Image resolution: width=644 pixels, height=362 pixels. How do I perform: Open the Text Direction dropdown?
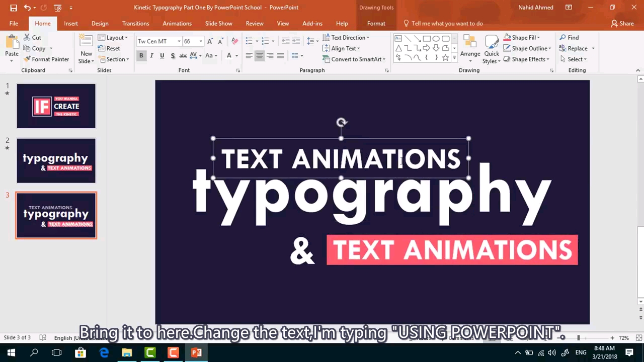tap(346, 38)
